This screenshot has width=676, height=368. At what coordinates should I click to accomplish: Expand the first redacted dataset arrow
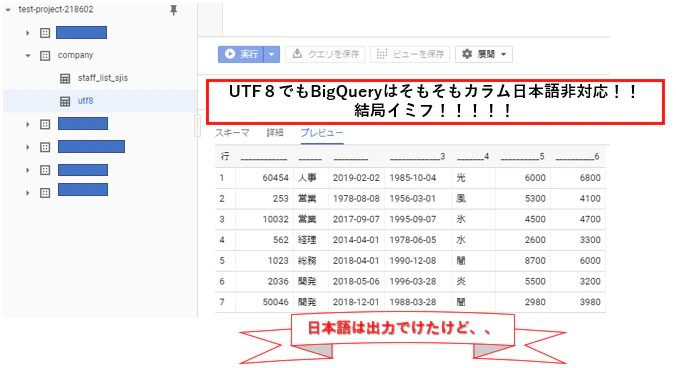(28, 33)
